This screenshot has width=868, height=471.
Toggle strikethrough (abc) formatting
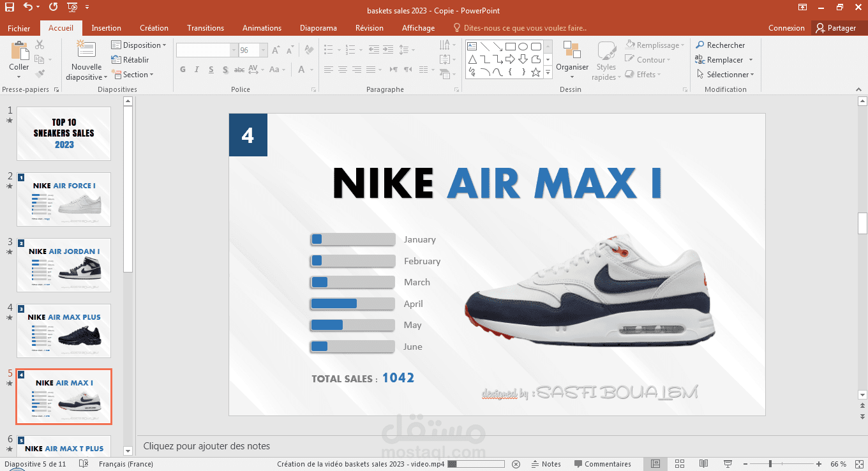pos(239,70)
